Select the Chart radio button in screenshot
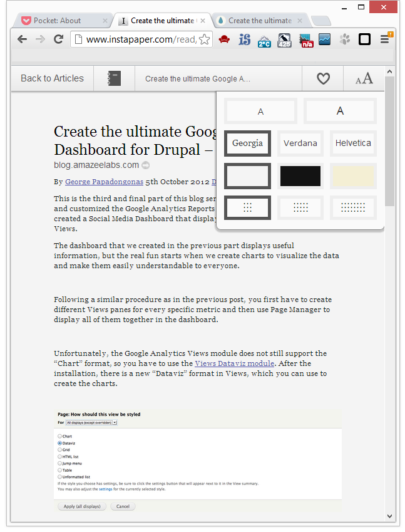405x532 pixels. click(59, 436)
